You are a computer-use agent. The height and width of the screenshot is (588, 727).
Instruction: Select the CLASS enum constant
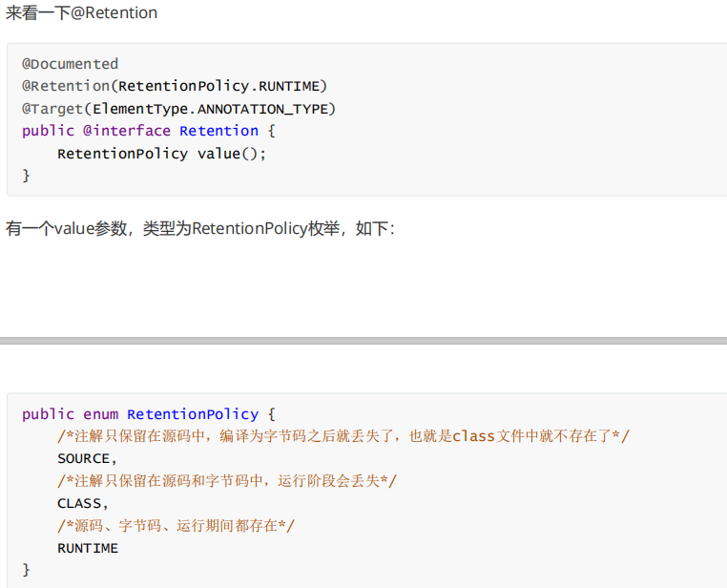(80, 503)
